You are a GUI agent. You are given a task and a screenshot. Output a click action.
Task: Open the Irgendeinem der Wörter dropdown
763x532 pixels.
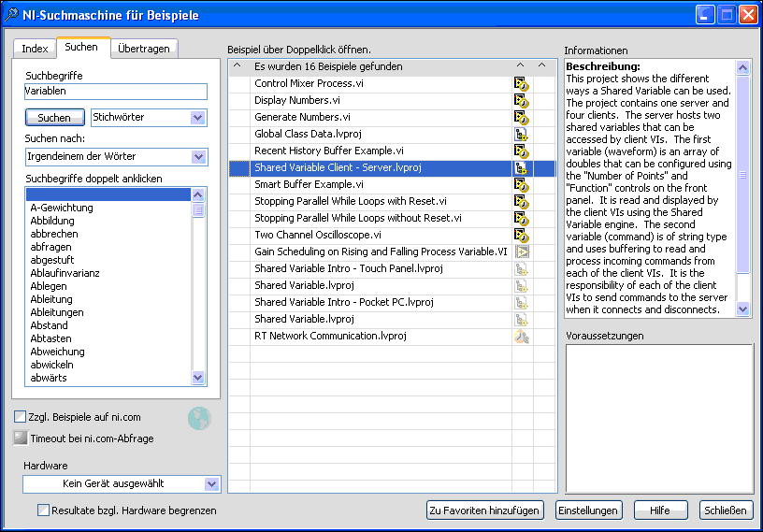pos(198,157)
